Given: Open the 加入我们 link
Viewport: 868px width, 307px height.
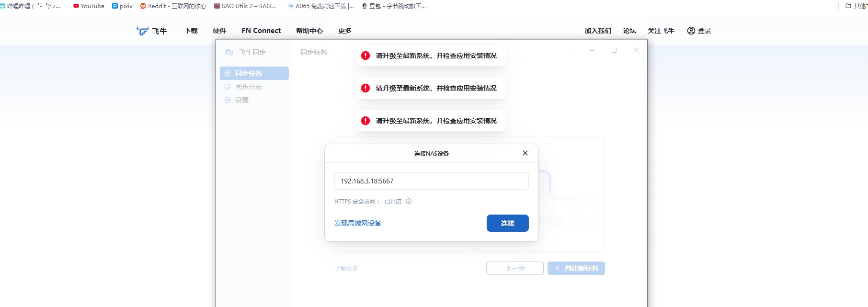Looking at the screenshot, I should tap(598, 31).
